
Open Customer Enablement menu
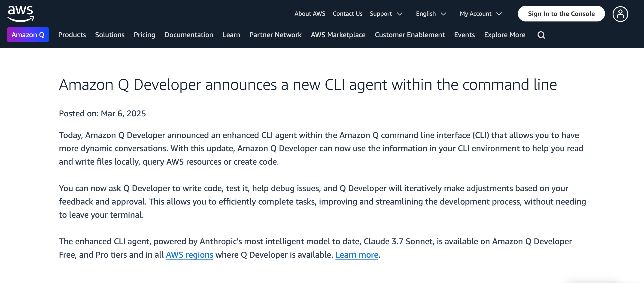pos(410,35)
